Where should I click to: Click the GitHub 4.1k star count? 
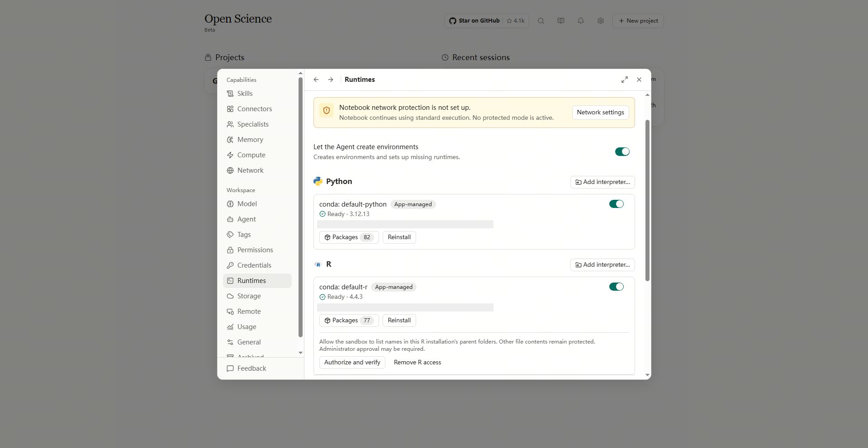point(516,21)
